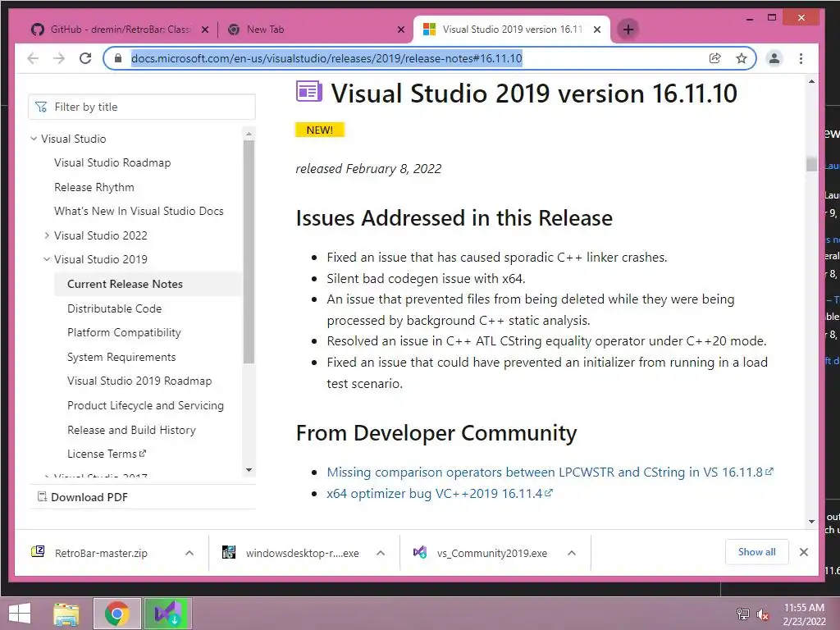This screenshot has height=630, width=840.
Task: Bookmark this page with the star icon
Action: [742, 58]
